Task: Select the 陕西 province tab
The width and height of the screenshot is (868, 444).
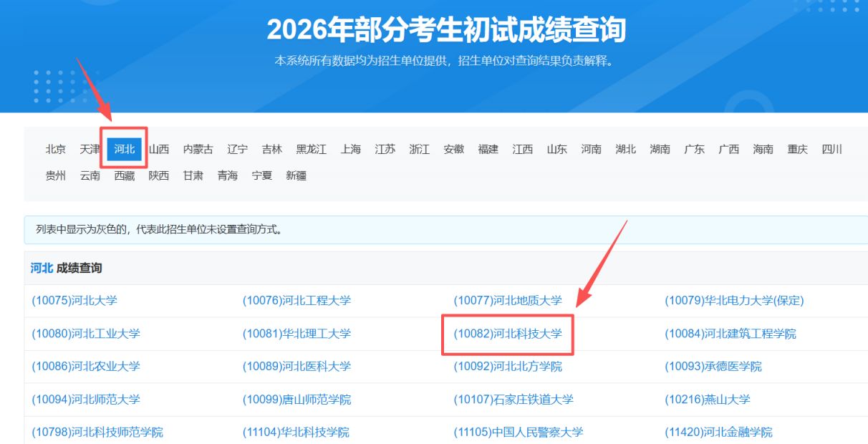Action: coord(159,175)
